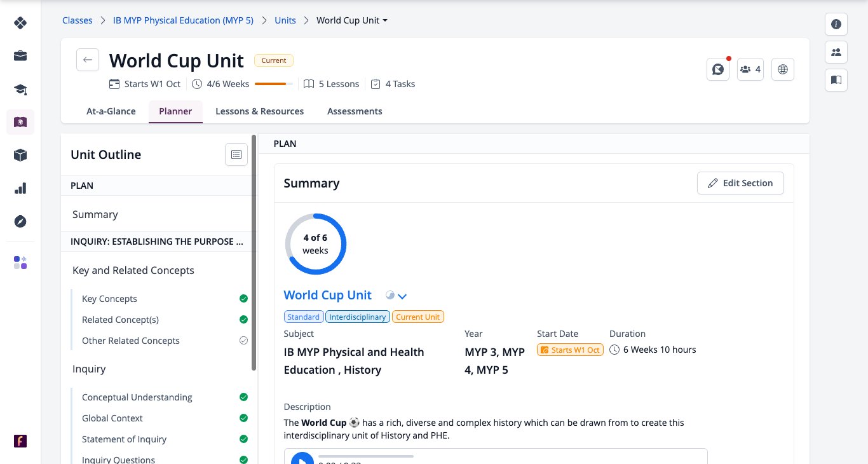Click the Unit Outline vertical scrollbar

tap(254, 252)
